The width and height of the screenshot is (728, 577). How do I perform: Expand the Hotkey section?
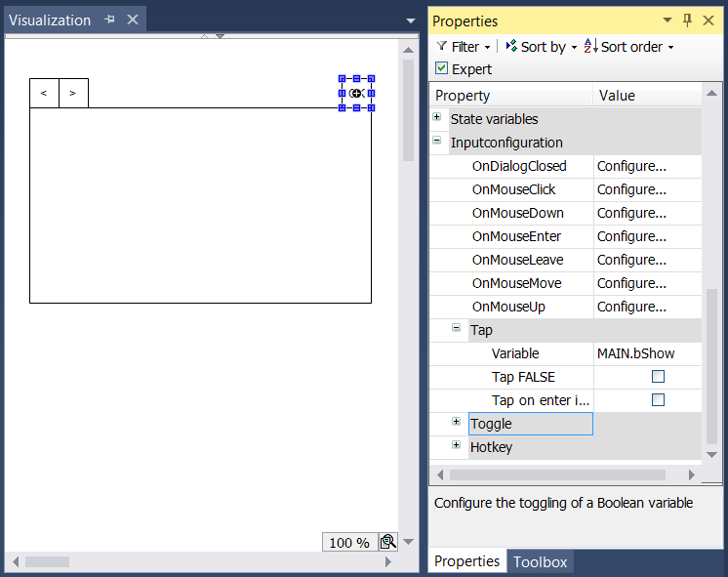pyautogui.click(x=457, y=444)
